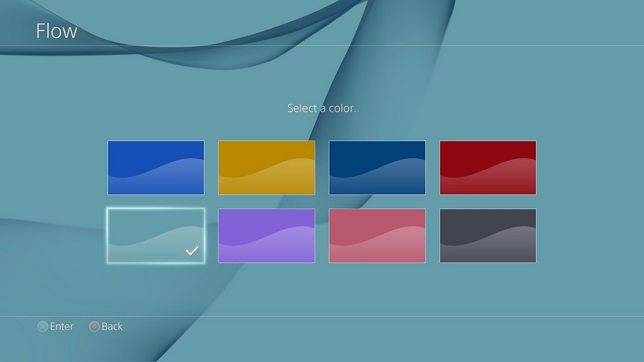Pick the navy blue color swatch
The width and height of the screenshot is (644, 362).
coord(377,167)
